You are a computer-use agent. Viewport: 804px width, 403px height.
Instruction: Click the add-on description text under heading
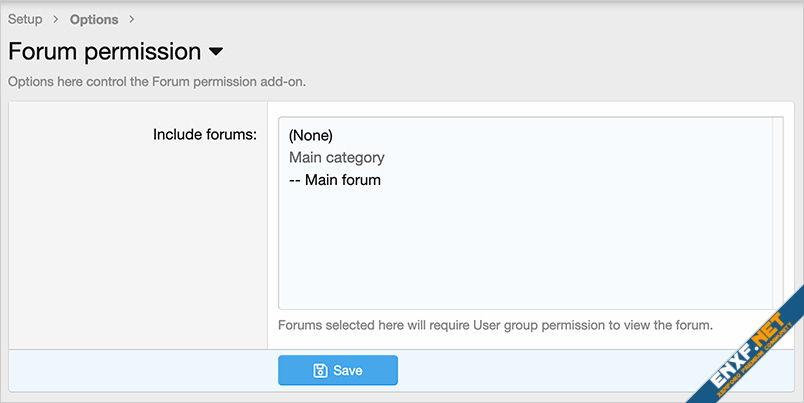(157, 81)
